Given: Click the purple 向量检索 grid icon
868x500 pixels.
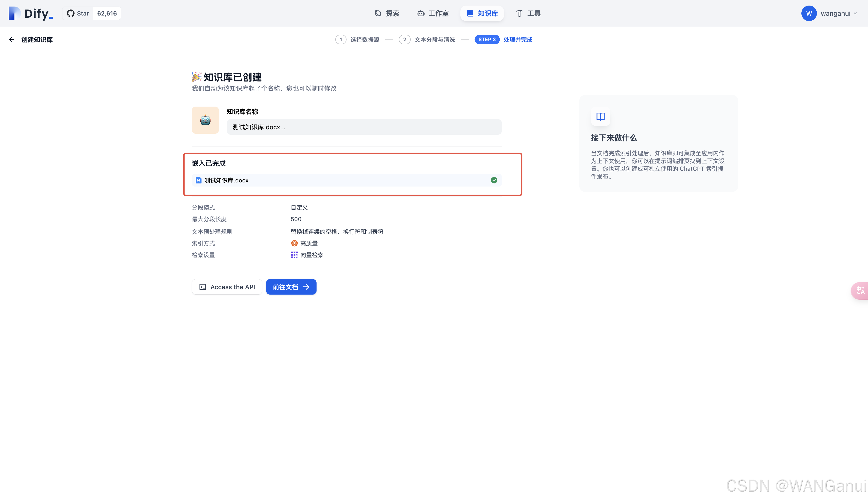Looking at the screenshot, I should [294, 255].
